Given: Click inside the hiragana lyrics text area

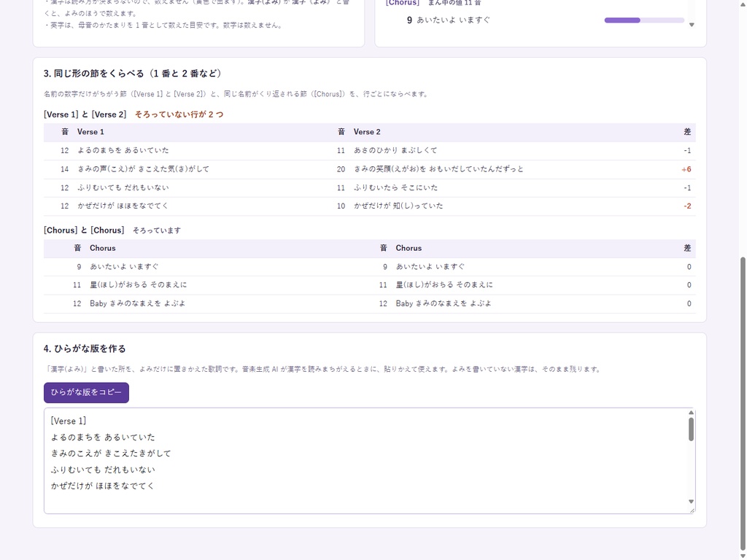Looking at the screenshot, I should click(x=369, y=461).
